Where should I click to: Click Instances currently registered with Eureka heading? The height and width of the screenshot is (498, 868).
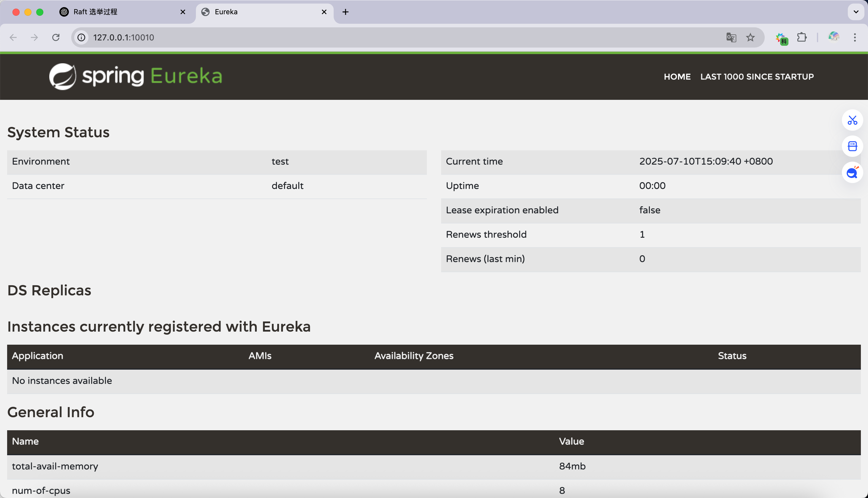coord(159,326)
